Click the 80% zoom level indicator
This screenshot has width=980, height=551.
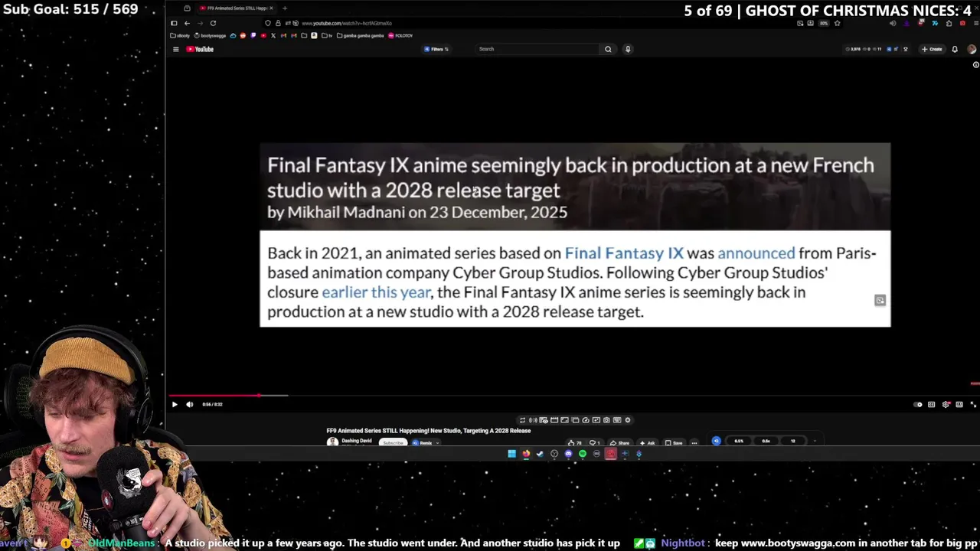pyautogui.click(x=824, y=23)
